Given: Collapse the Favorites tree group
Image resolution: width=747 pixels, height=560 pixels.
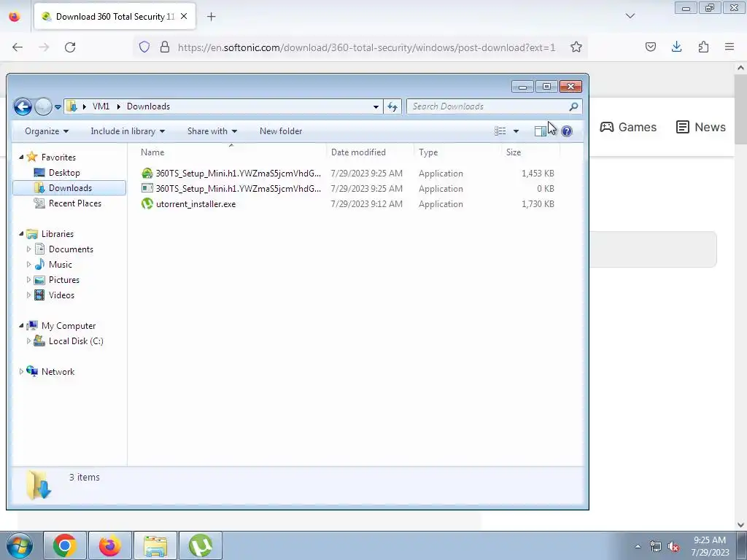Looking at the screenshot, I should click(21, 157).
